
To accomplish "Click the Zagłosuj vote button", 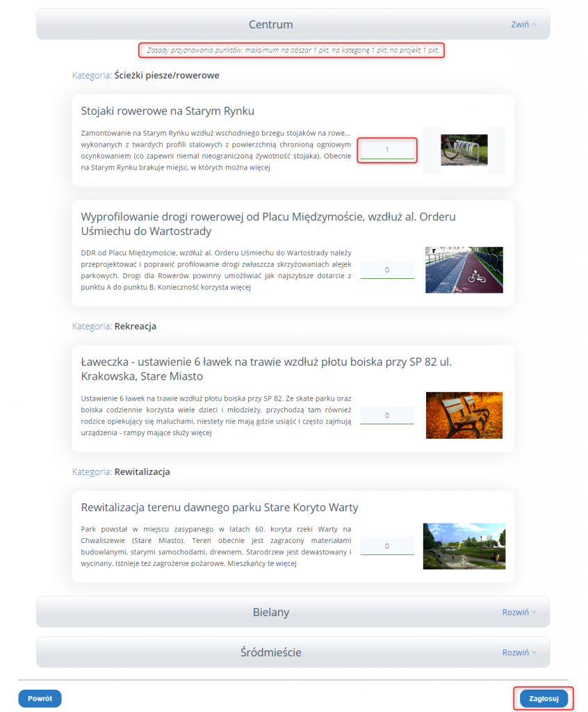I will pyautogui.click(x=544, y=698).
